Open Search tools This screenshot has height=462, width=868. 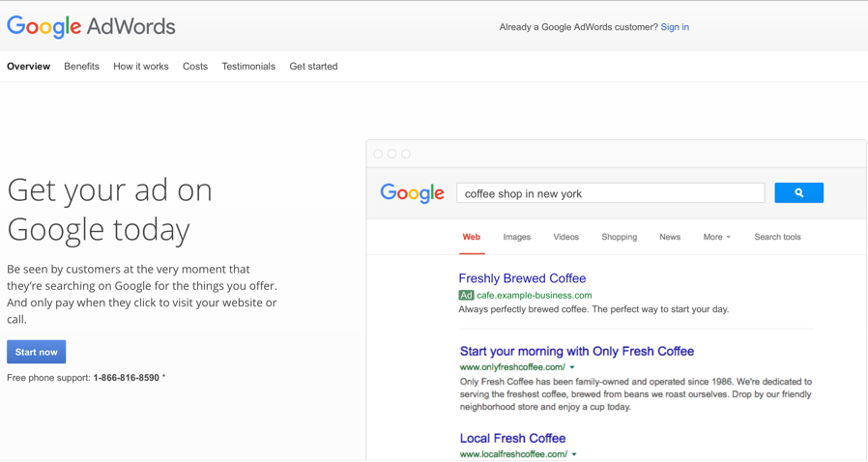point(777,237)
